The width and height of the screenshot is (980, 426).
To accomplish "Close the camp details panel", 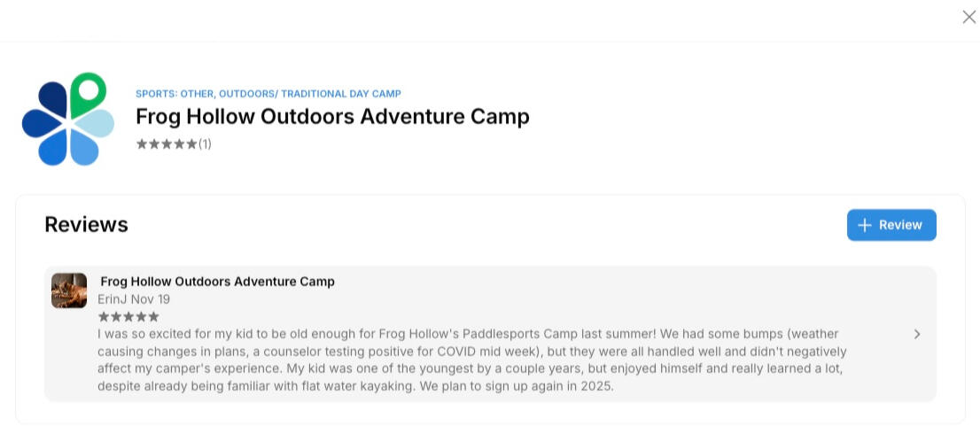I will [968, 17].
